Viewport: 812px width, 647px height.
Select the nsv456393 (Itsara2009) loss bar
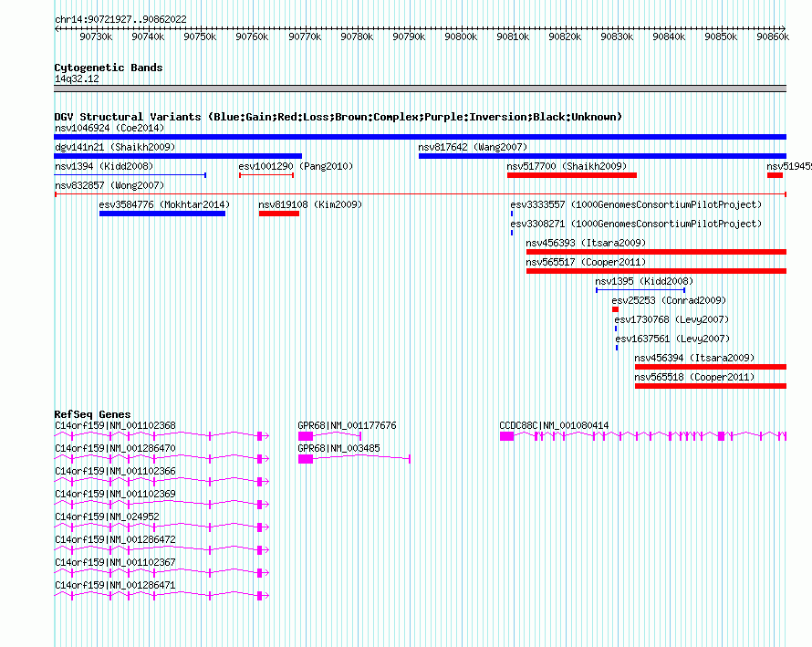point(656,252)
